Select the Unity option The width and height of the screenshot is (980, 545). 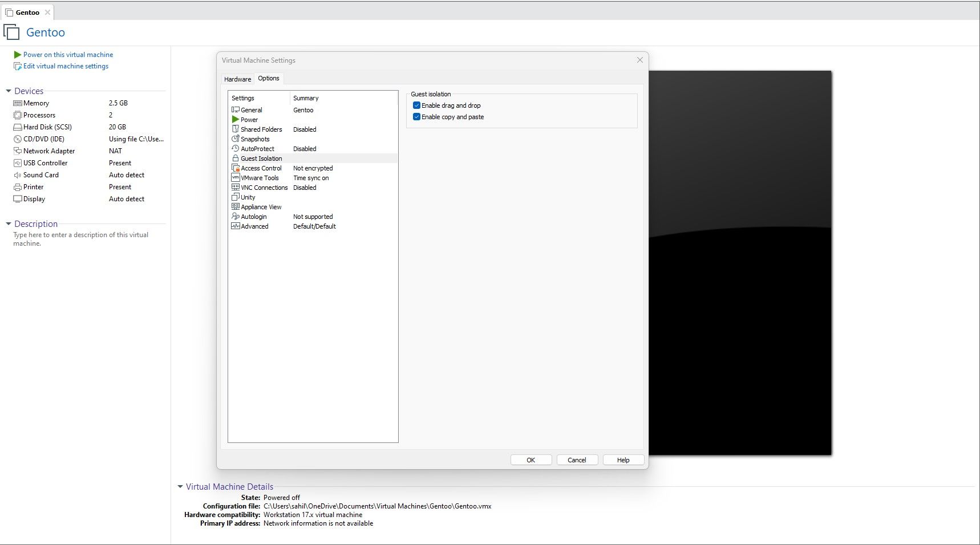[248, 197]
